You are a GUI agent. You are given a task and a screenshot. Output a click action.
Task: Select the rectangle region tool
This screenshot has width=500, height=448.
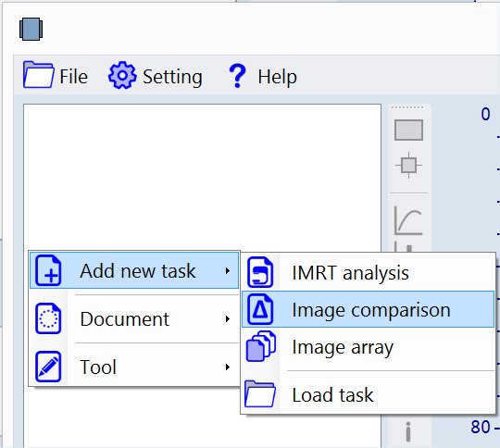click(409, 131)
